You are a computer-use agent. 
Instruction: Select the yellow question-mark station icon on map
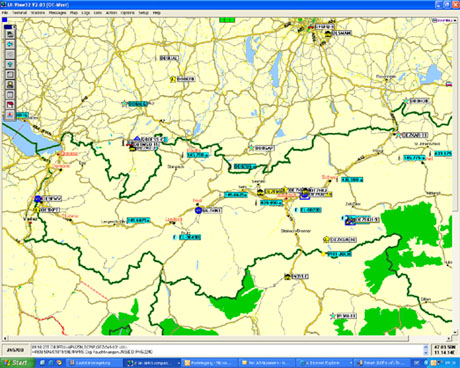pos(173,79)
